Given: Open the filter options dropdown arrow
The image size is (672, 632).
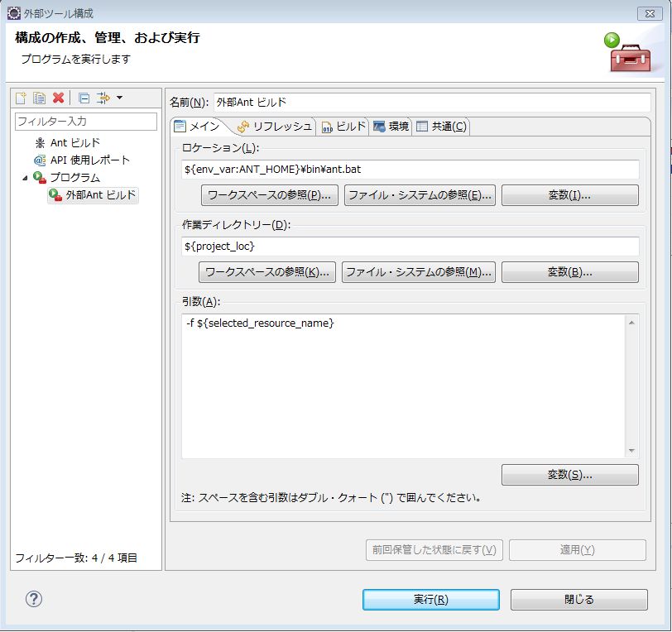Looking at the screenshot, I should (120, 98).
